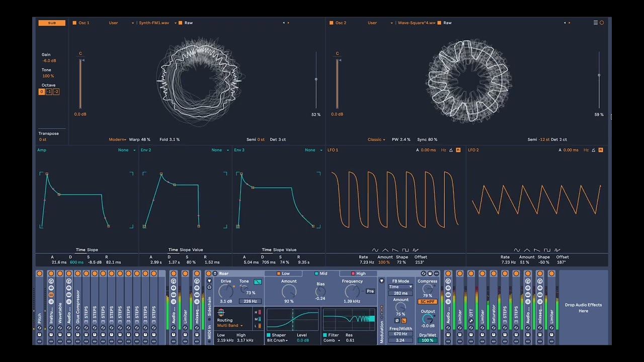Viewport: 644px width, 362px height.
Task: Toggle LFO 2 retrigger R button
Action: [x=601, y=150]
